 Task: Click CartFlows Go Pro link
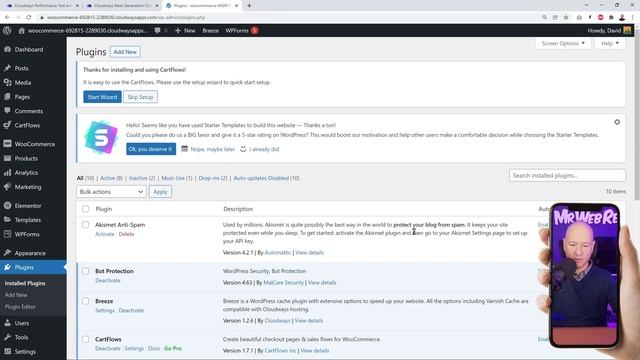[173, 349]
